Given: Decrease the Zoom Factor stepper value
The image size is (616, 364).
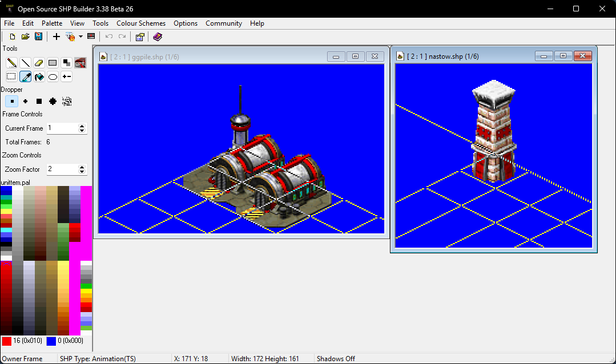Looking at the screenshot, I should tap(82, 172).
